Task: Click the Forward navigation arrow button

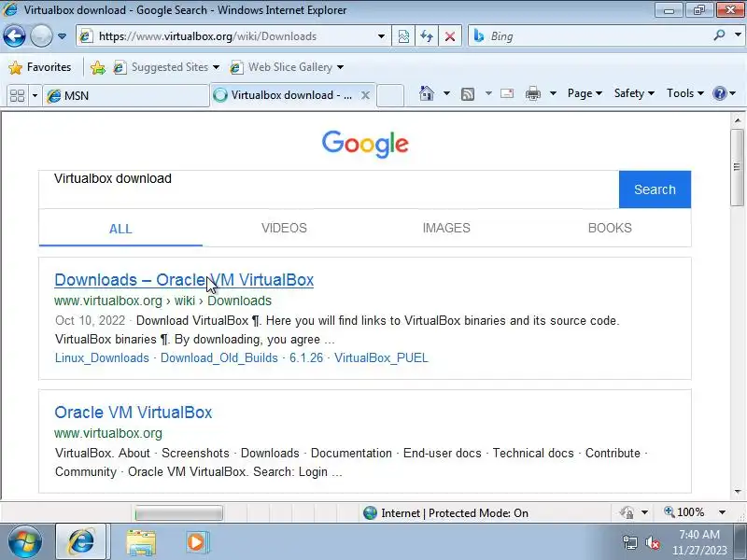Action: click(41, 36)
